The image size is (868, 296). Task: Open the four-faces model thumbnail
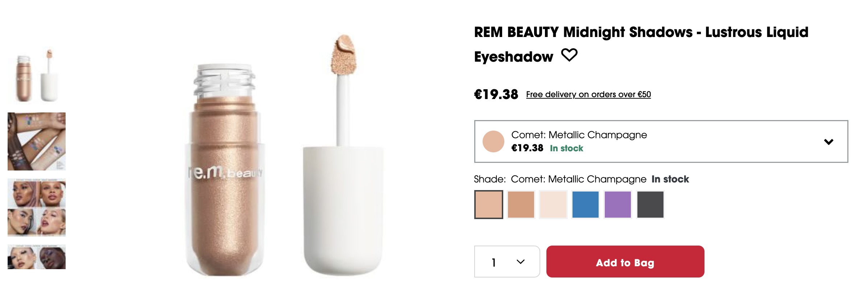point(37,207)
